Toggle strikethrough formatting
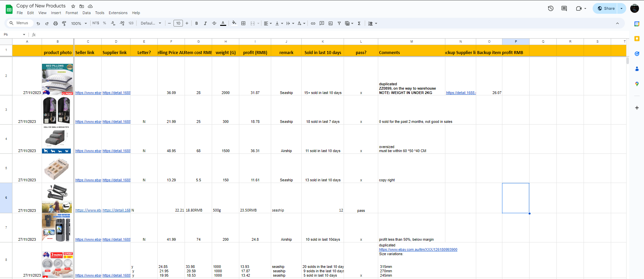644x279 pixels. tap(214, 23)
